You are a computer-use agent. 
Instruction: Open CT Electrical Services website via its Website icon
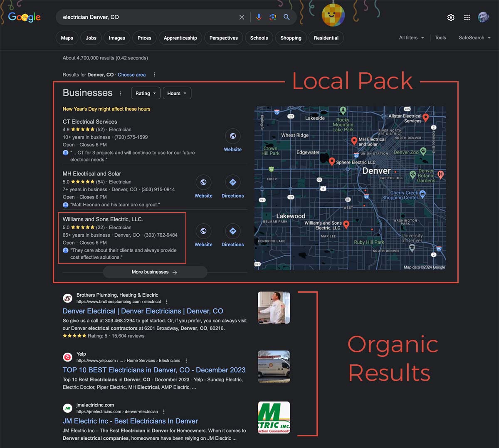232,136
